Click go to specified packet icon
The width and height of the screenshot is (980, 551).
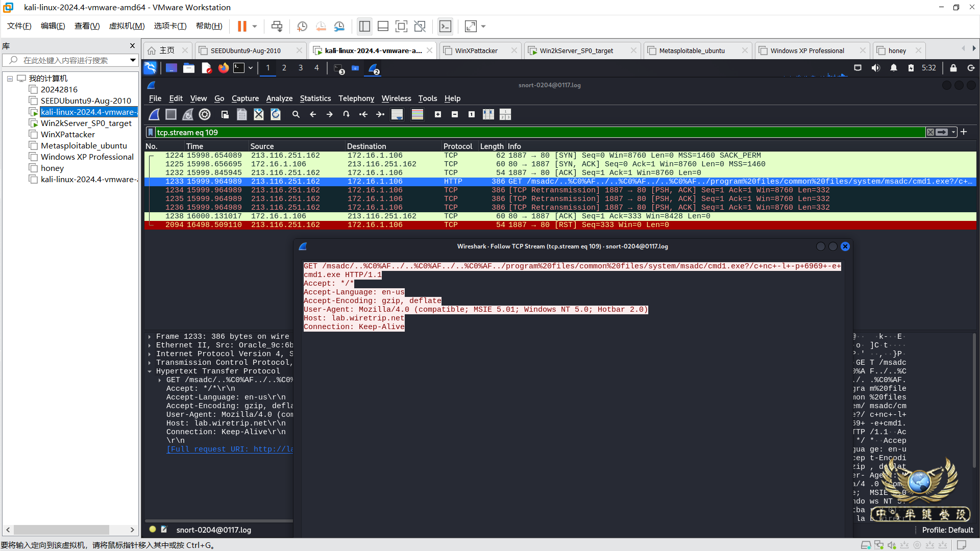(x=347, y=114)
